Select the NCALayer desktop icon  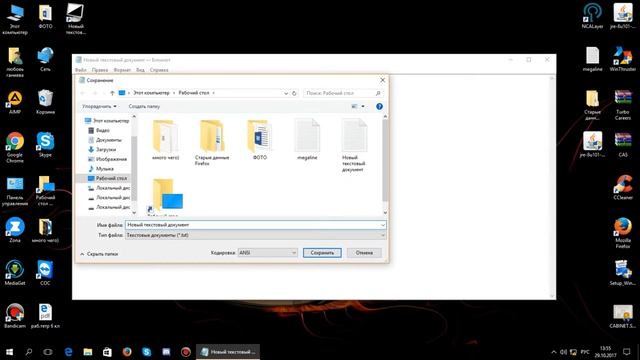[x=592, y=16]
